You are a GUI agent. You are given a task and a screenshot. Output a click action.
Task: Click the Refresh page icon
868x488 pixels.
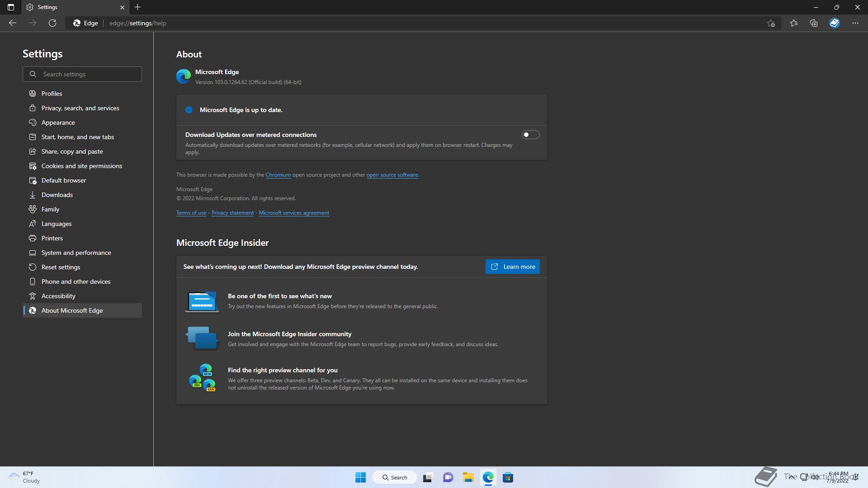pyautogui.click(x=52, y=23)
